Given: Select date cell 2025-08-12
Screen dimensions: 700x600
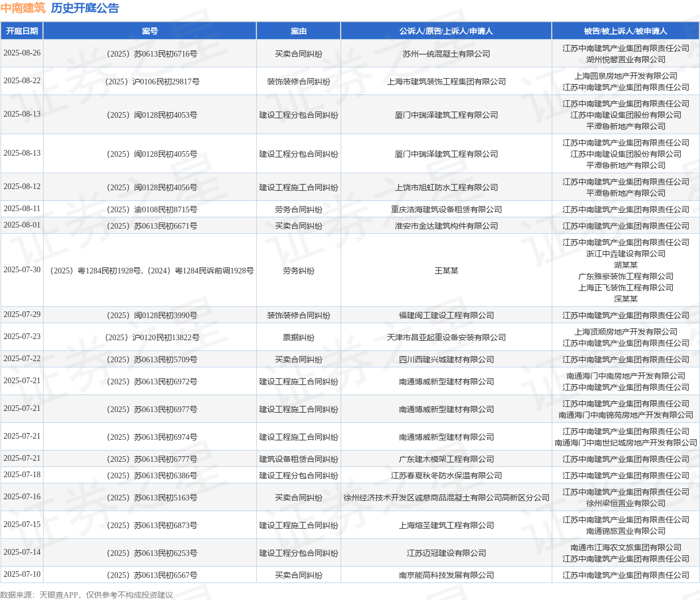Looking at the screenshot, I should click(x=22, y=187).
